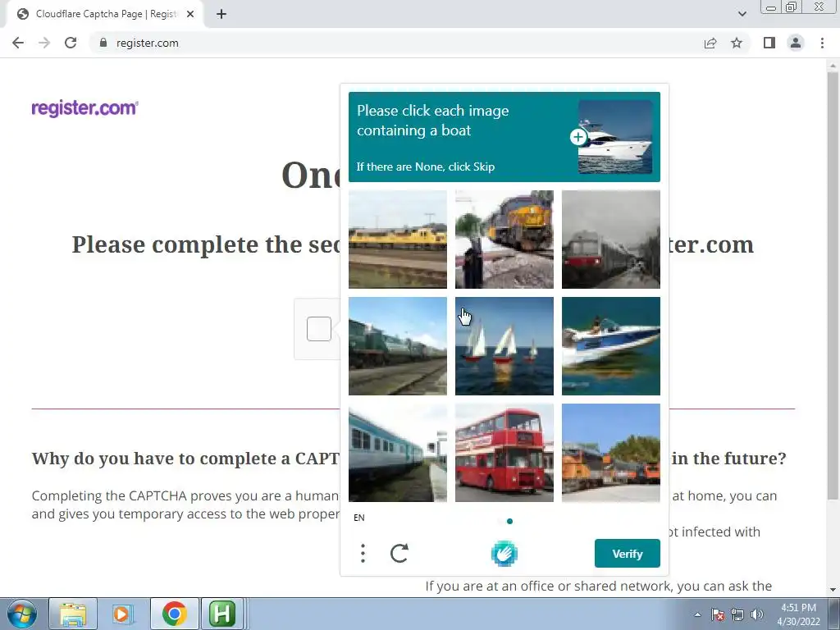Screen dimensions: 840x630
Task: Open the Chrome profile avatar
Action: (x=796, y=43)
